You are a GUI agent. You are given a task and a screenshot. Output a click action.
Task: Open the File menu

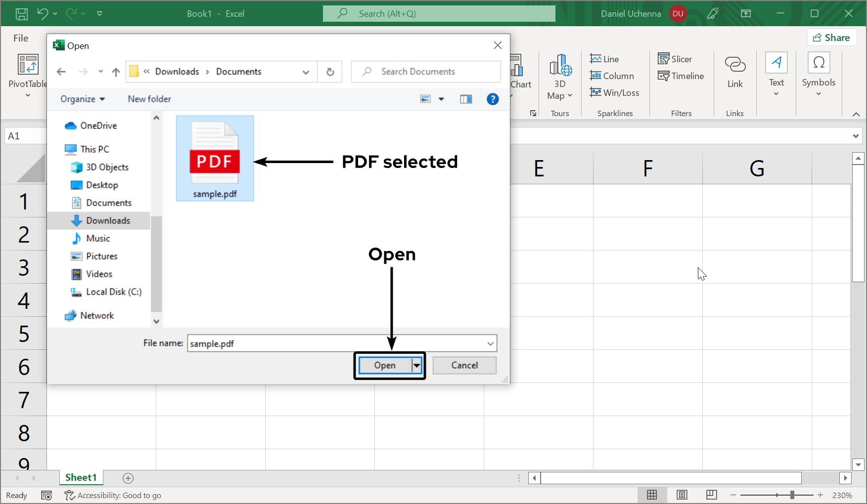[20, 38]
